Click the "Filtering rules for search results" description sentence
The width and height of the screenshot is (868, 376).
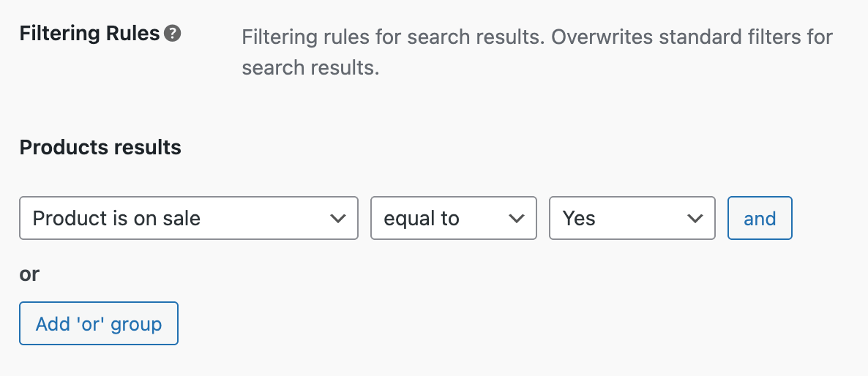[393, 37]
